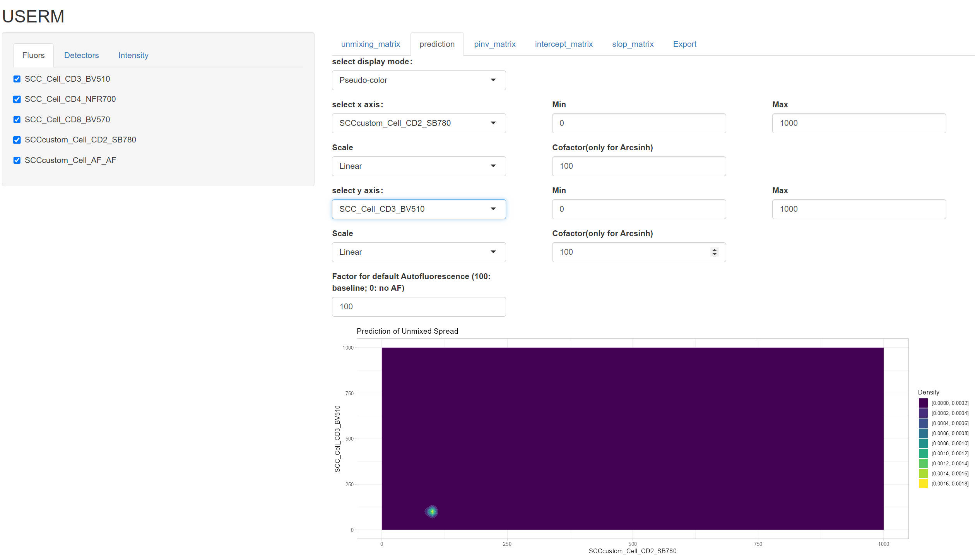Expand the select x axis dropdown
Image resolution: width=980 pixels, height=559 pixels.
[418, 123]
